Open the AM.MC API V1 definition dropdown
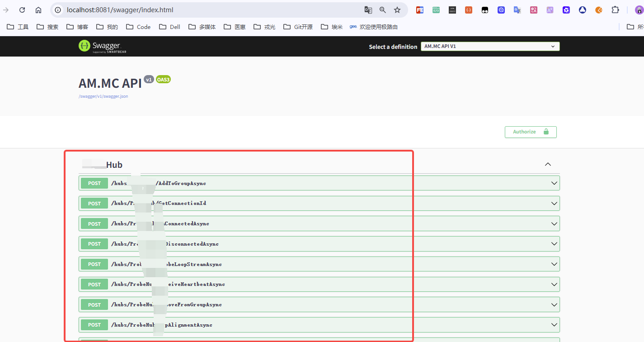 pyautogui.click(x=490, y=46)
